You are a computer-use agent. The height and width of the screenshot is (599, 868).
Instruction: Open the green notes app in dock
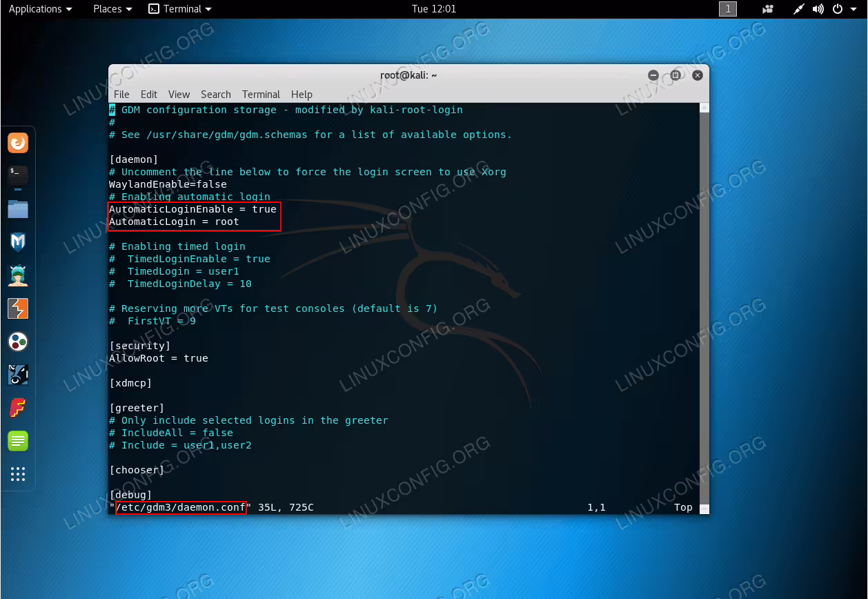click(18, 440)
